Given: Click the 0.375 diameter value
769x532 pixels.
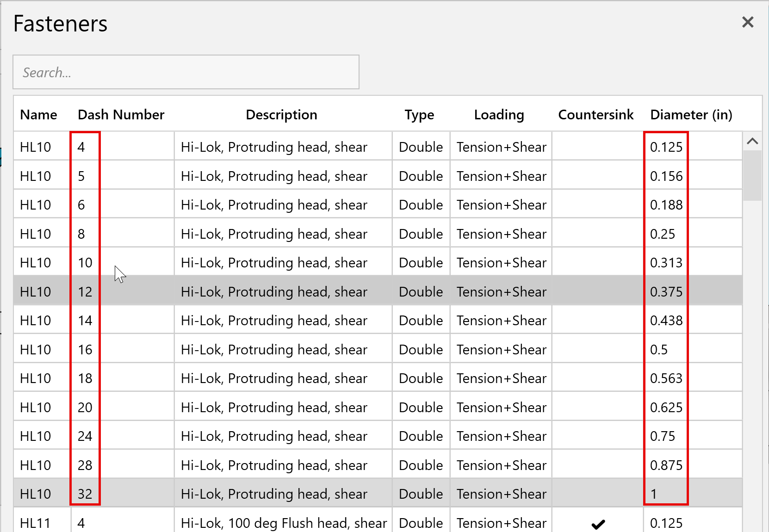Looking at the screenshot, I should [666, 292].
